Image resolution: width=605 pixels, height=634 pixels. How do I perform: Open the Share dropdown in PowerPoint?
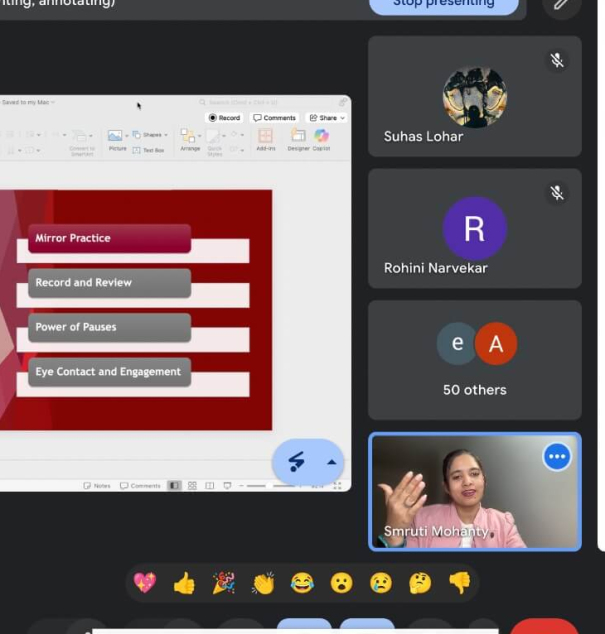326,118
